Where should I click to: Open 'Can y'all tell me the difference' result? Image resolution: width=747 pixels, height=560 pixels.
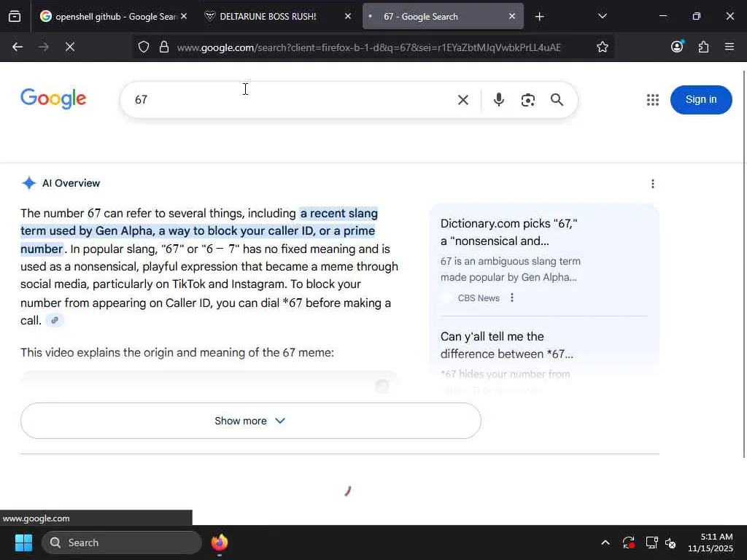[507, 345]
